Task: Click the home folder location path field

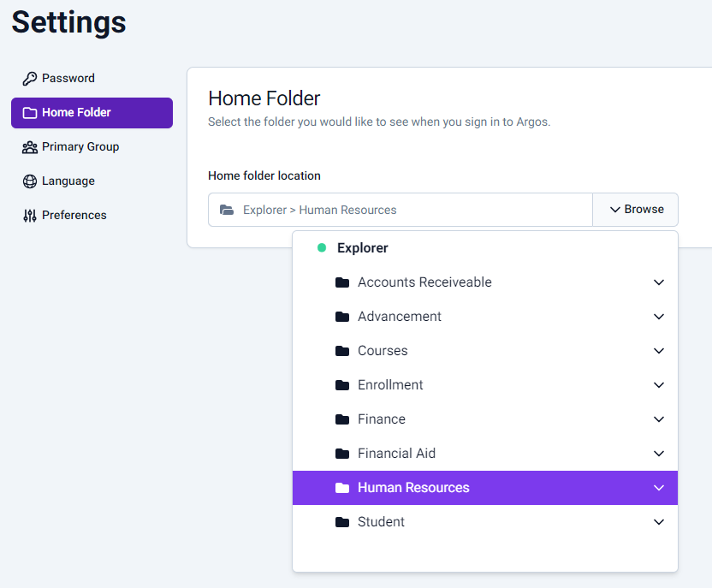Action: click(x=400, y=210)
